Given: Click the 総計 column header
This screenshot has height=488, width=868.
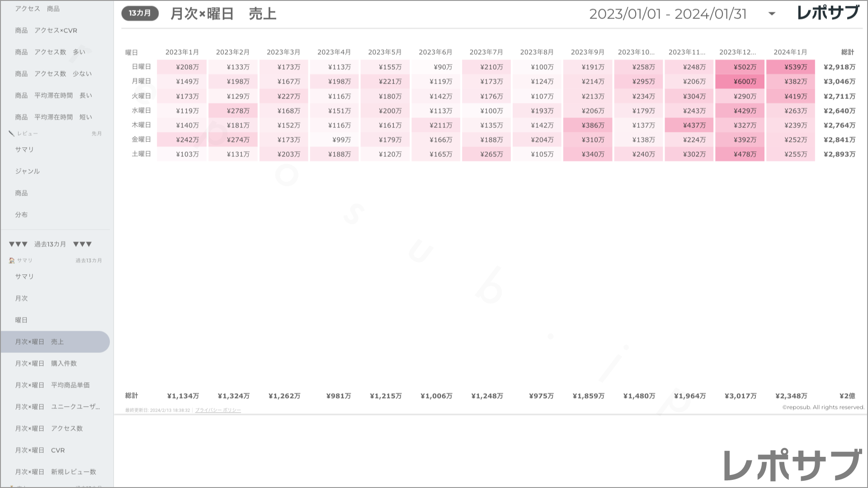Looking at the screenshot, I should [x=848, y=52].
